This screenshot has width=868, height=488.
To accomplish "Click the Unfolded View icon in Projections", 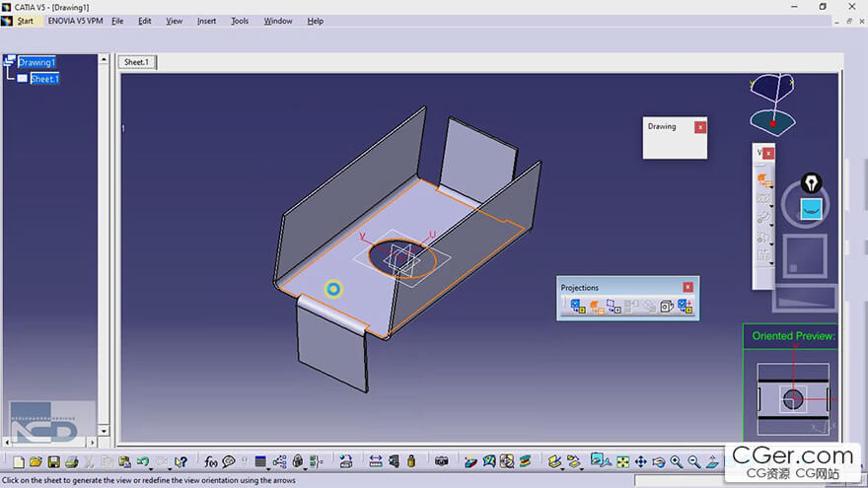I will (x=596, y=306).
